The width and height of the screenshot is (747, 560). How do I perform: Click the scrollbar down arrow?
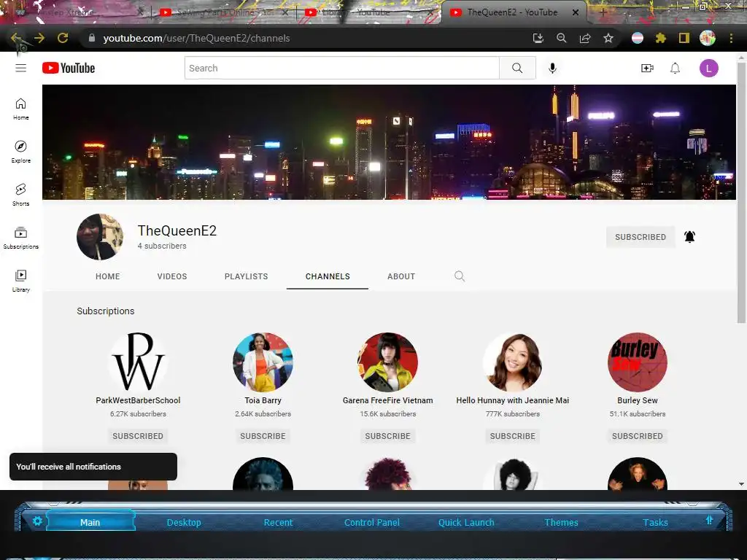click(x=741, y=484)
